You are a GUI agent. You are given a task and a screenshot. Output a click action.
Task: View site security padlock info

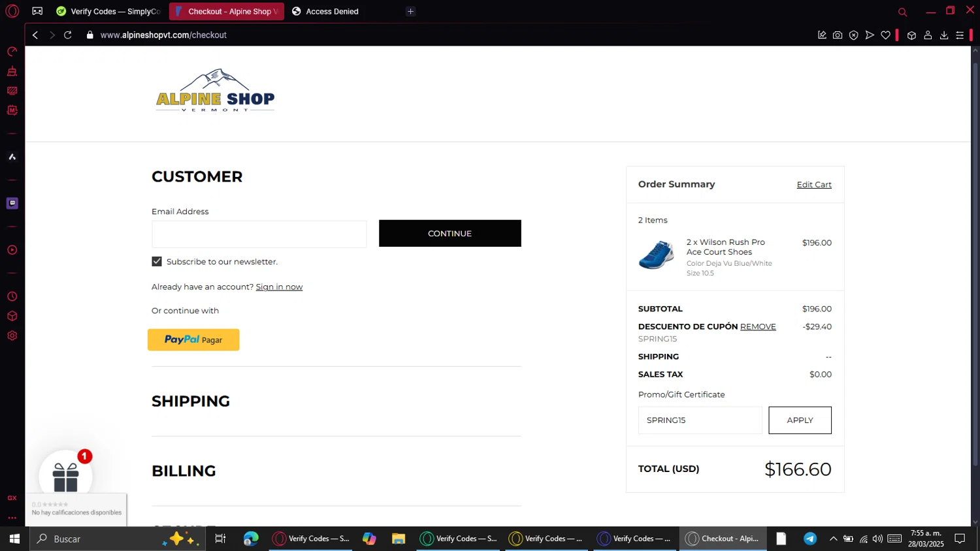tap(90, 35)
